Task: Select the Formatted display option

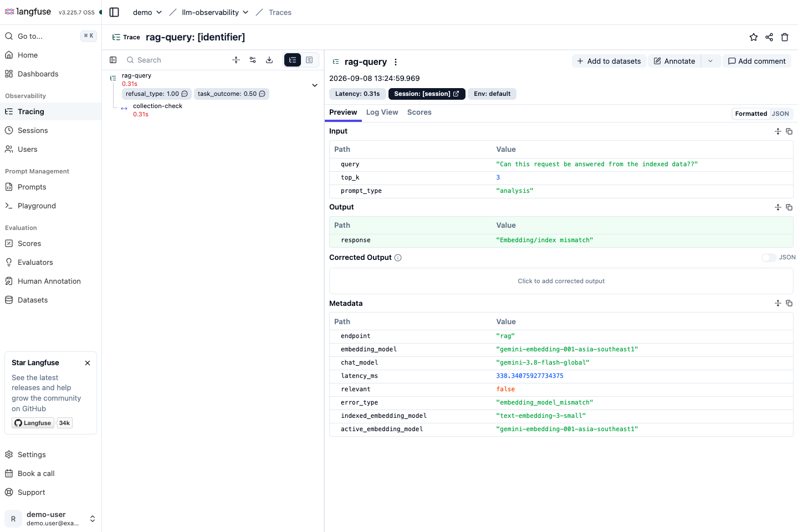Action: click(x=751, y=114)
